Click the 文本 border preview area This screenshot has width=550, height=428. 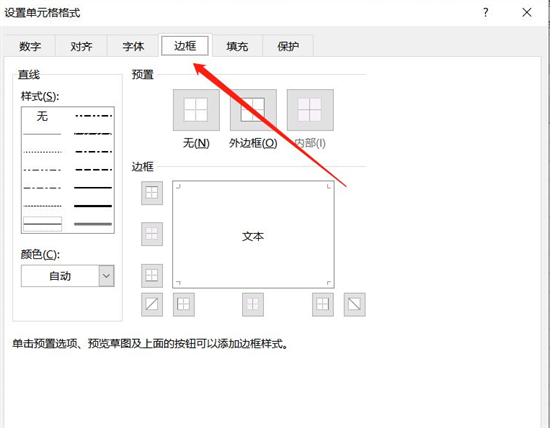253,234
